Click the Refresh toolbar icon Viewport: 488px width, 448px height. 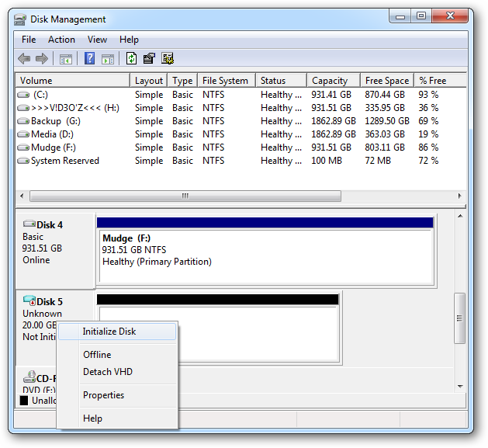[x=132, y=58]
